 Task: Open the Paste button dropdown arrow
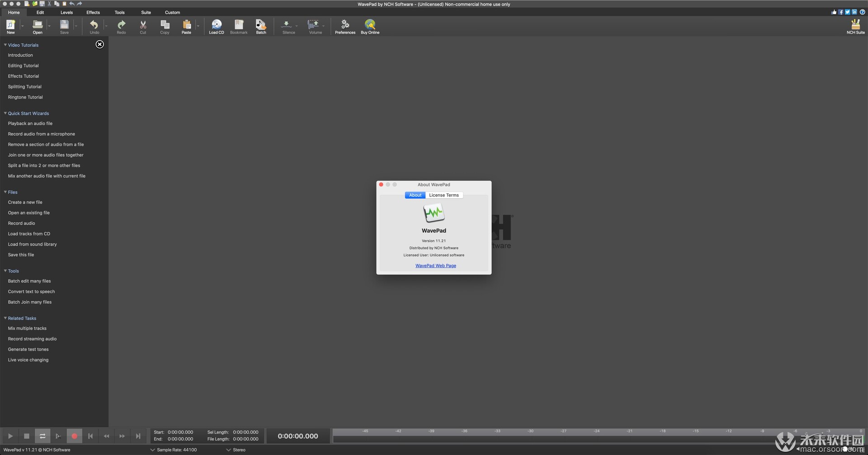(x=198, y=26)
